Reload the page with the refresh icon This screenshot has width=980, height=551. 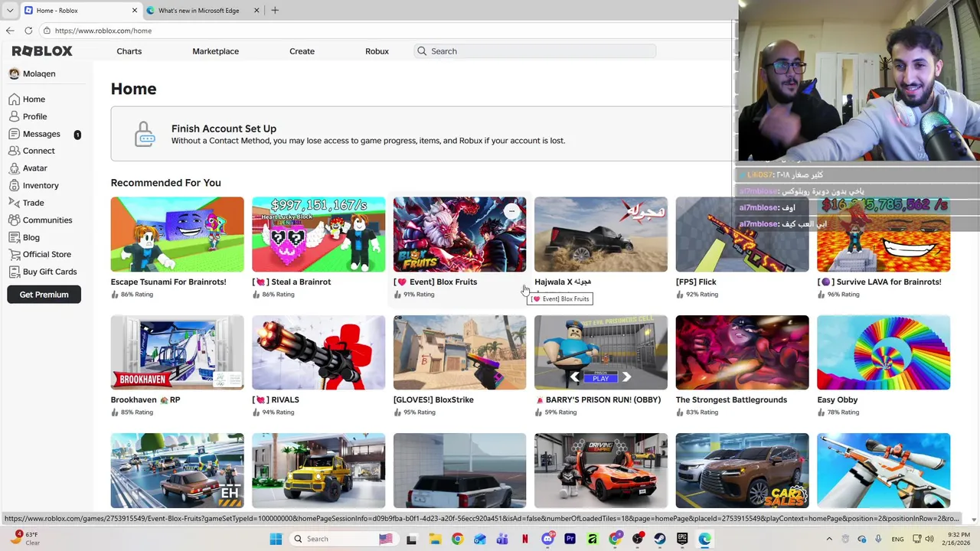pos(28,31)
